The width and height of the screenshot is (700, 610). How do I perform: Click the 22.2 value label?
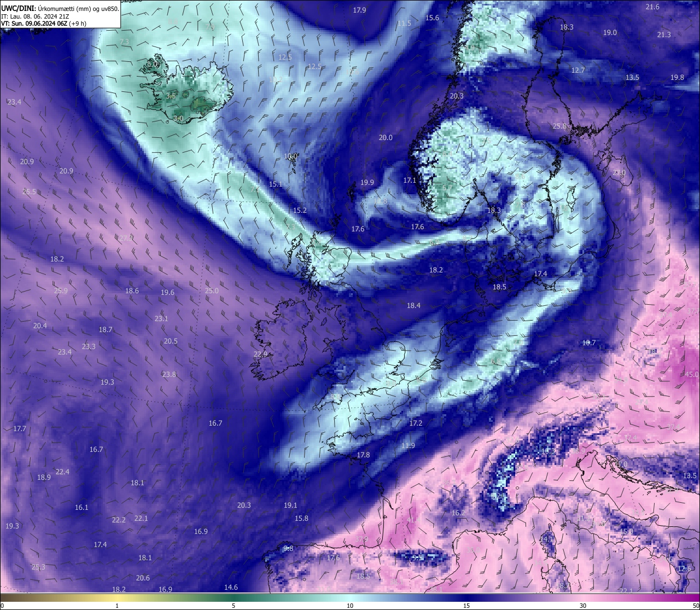pyautogui.click(x=119, y=520)
